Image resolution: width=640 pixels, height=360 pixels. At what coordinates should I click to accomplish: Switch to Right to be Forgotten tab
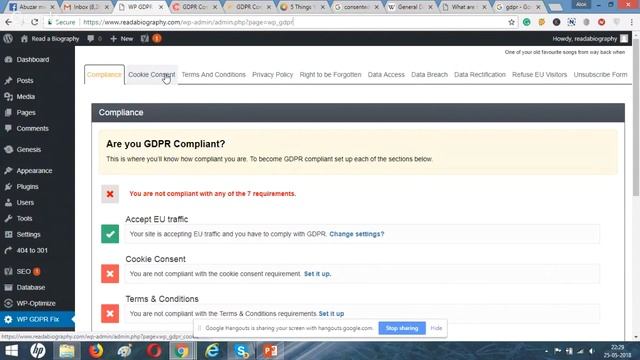pyautogui.click(x=330, y=75)
